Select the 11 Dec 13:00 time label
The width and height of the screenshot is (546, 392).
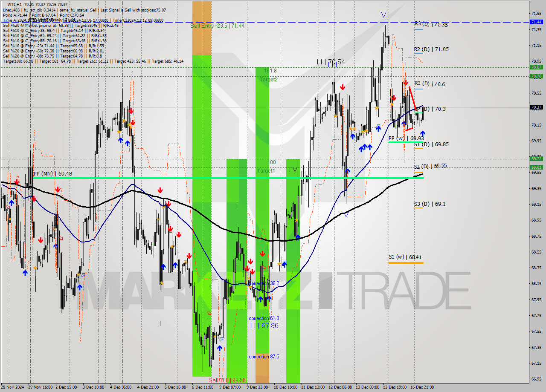[x=312, y=387]
